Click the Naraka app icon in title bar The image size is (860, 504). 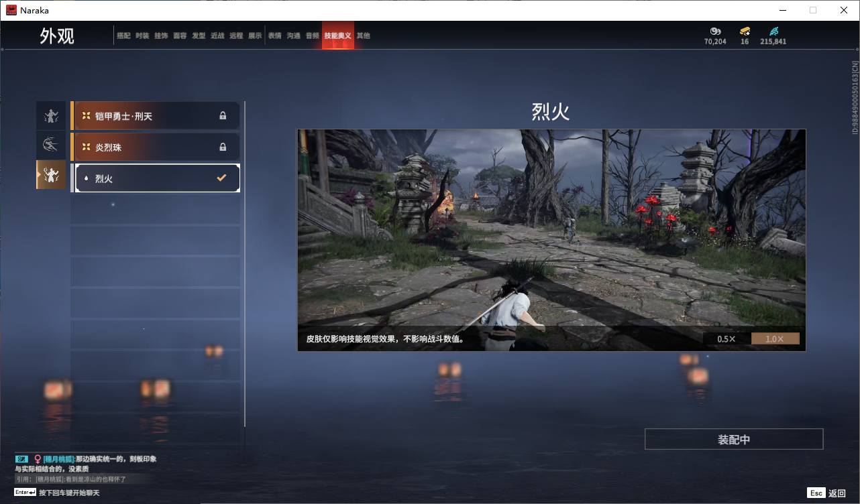tap(11, 10)
